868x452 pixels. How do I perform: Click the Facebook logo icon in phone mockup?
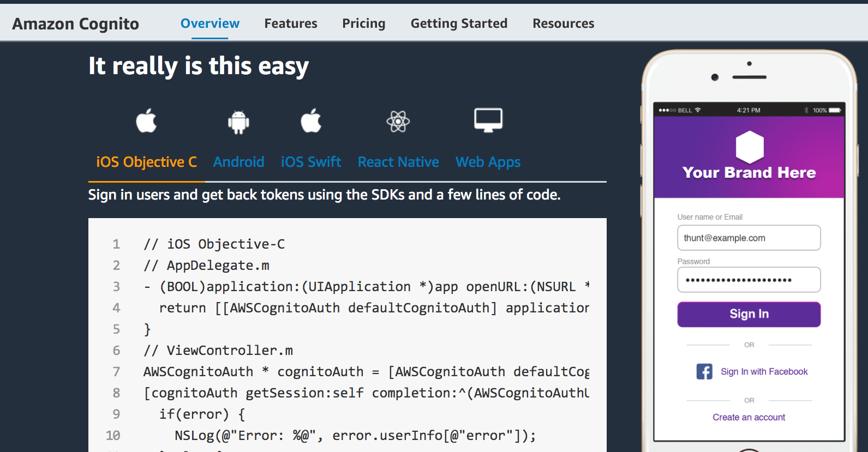pyautogui.click(x=704, y=371)
